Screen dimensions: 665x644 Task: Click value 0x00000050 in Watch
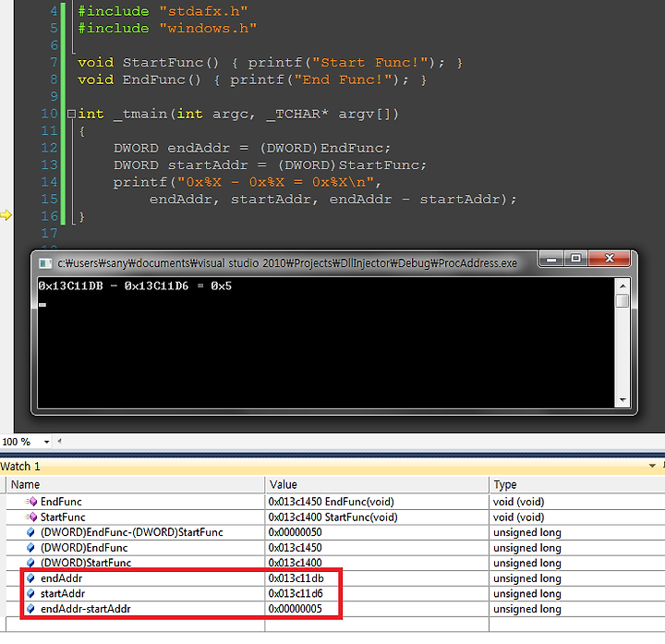point(296,532)
